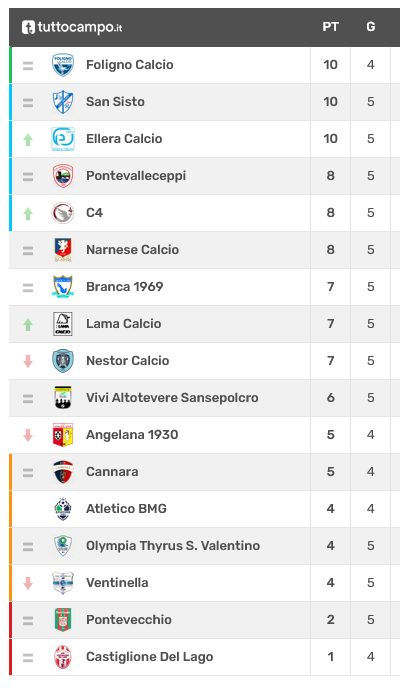
Task: Open the Atletico BMG team link
Action: [x=126, y=508]
